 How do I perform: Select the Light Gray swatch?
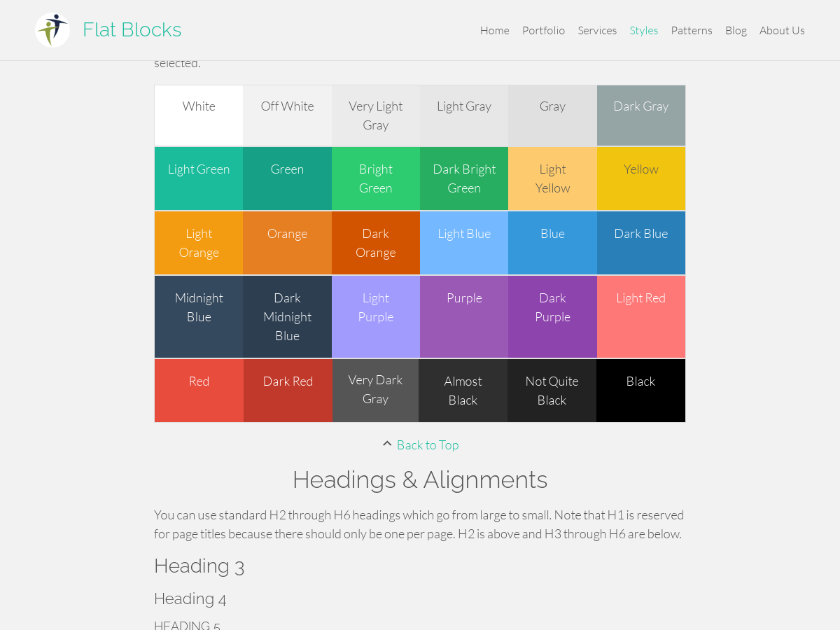coord(464,115)
